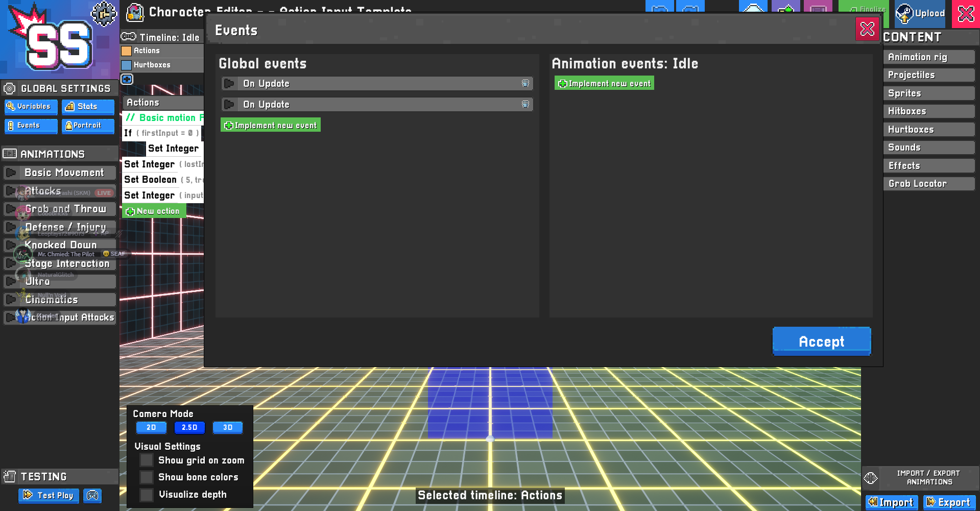Open the Events button in Global Settings

pyautogui.click(x=31, y=126)
